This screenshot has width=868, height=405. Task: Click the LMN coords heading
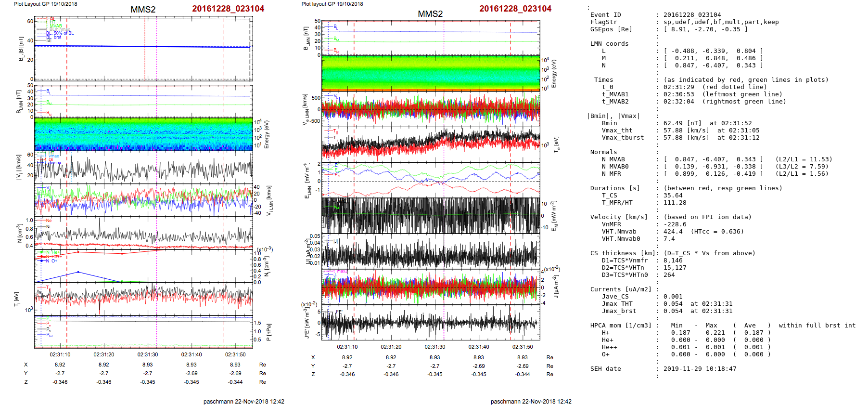click(610, 44)
